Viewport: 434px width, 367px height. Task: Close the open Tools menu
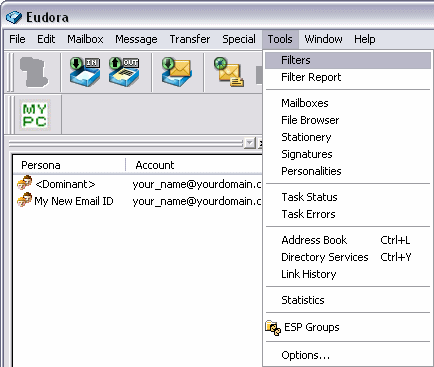point(280,39)
